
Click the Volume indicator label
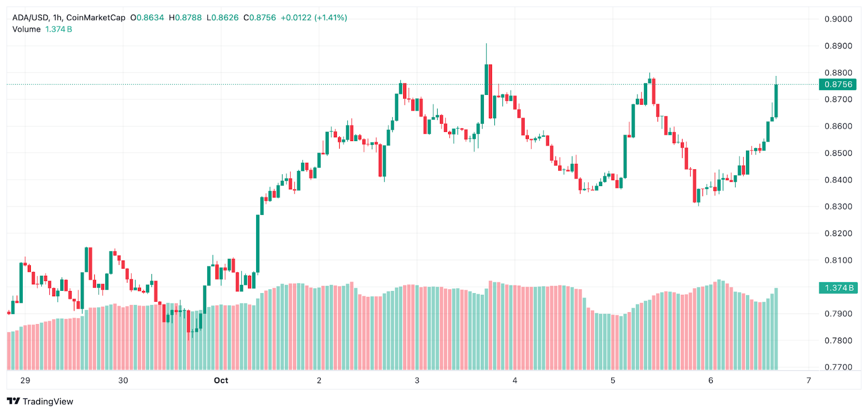point(27,29)
